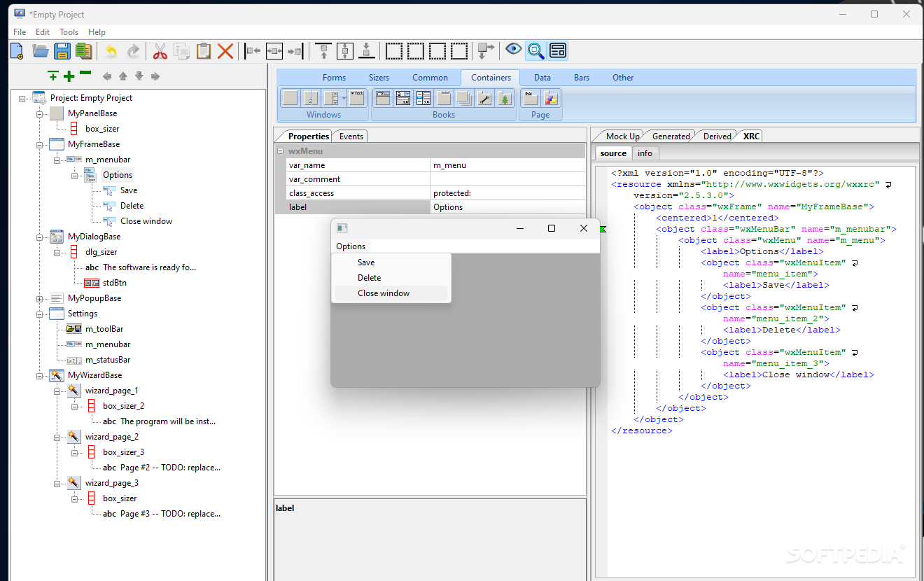Add a choicebook from the Books group
This screenshot has height=581, width=924.
point(402,98)
